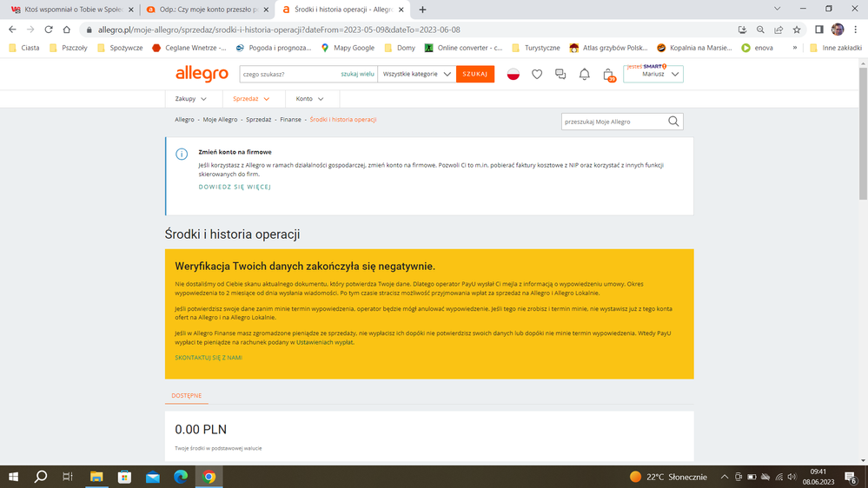Click 'szukaj wielu' link
This screenshot has height=488, width=868.
[358, 74]
